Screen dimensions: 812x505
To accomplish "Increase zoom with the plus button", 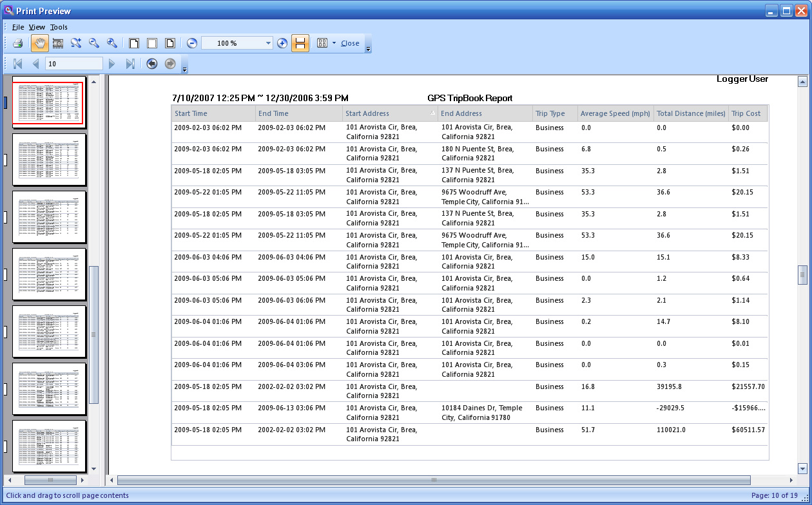I will click(282, 43).
